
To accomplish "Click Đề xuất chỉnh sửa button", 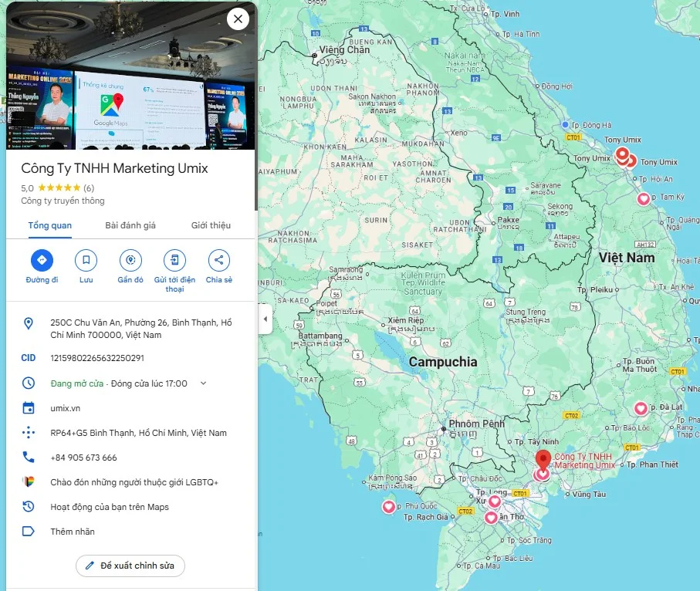I will [130, 566].
